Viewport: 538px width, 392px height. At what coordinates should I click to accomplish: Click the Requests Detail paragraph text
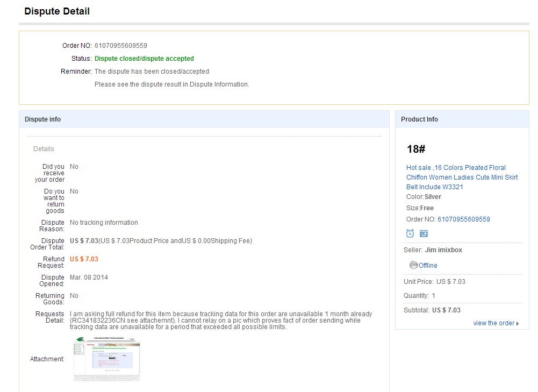point(220,320)
